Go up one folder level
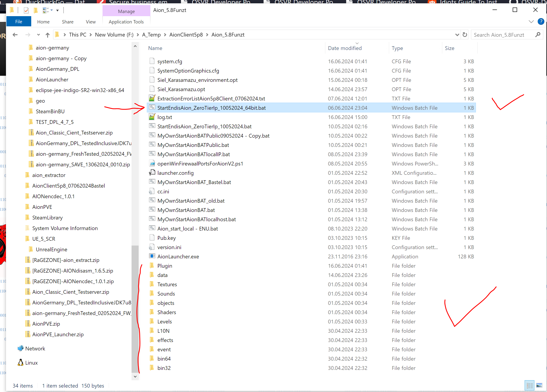Image resolution: width=547 pixels, height=392 pixels. tap(48, 35)
